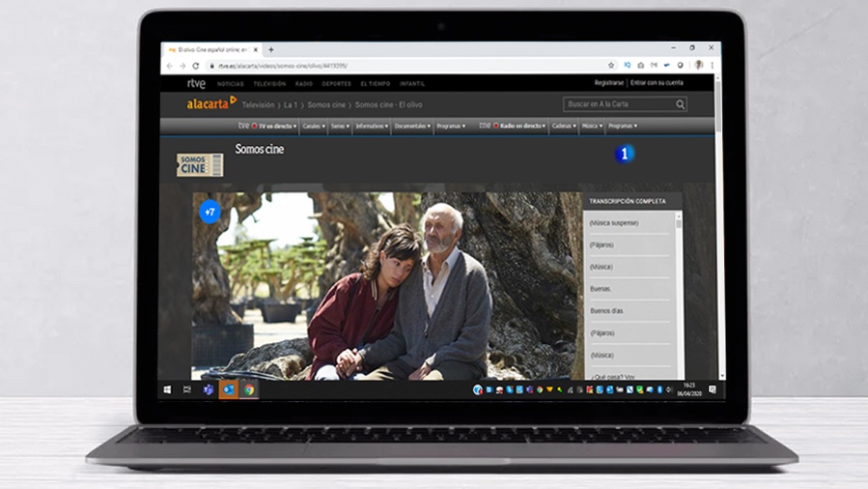Click the volume speaker tray icon
Viewport: 868px width, 489px height.
click(x=669, y=389)
